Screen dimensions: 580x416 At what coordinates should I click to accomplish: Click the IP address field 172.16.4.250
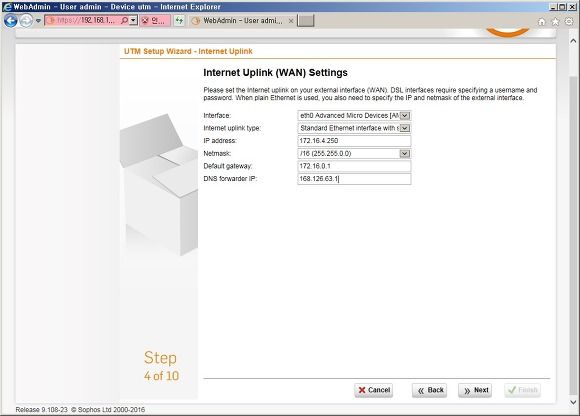coord(354,141)
